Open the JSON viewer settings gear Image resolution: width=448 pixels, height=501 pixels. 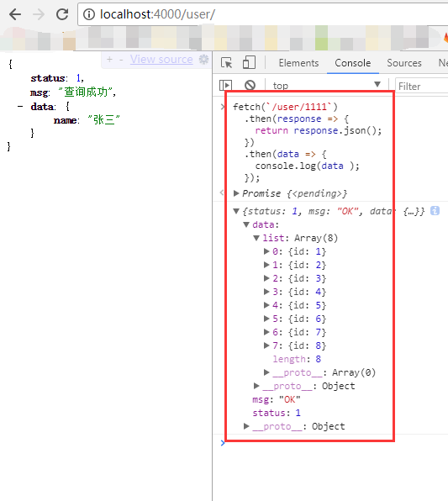pos(204,59)
